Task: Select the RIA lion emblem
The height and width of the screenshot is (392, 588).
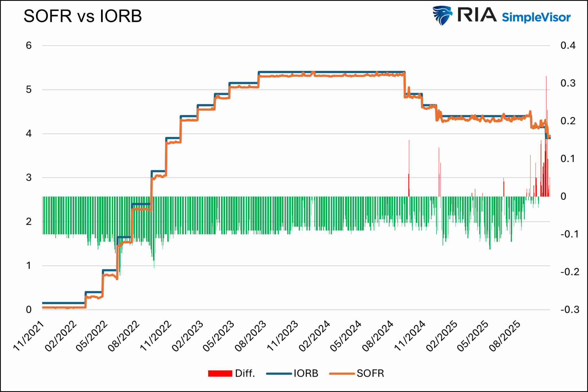Action: 442,16
